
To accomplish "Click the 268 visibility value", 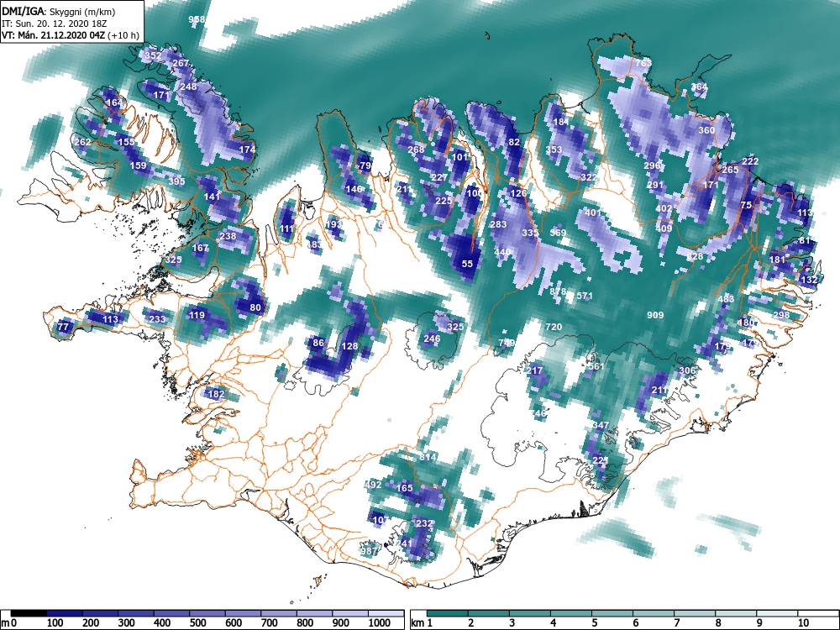I will pos(416,150).
